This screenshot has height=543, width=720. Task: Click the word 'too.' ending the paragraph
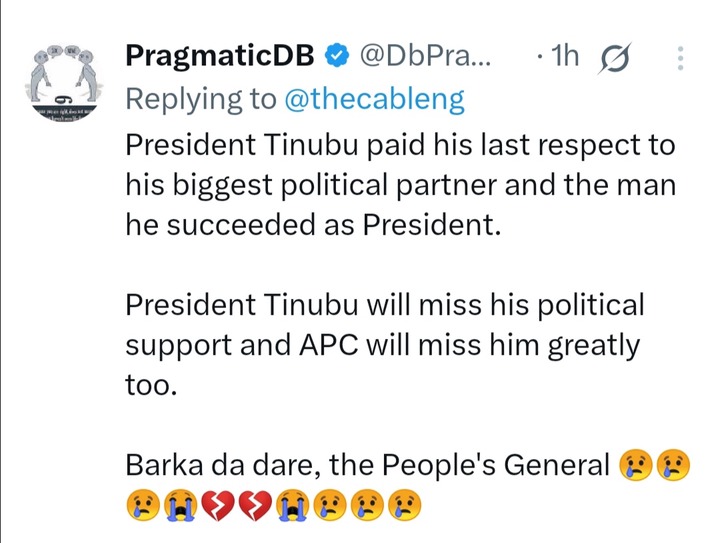click(151, 386)
